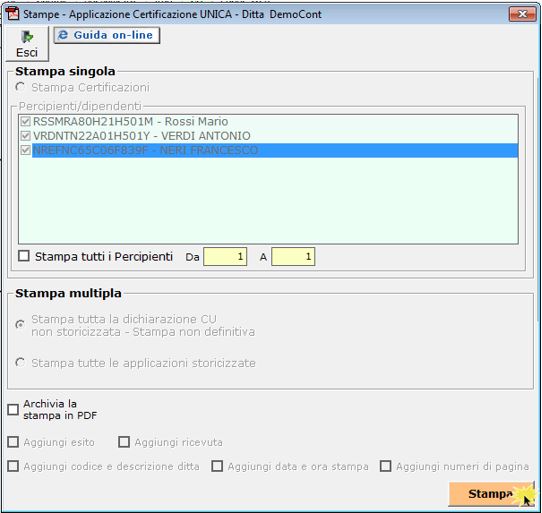This screenshot has width=542, height=513.
Task: Toggle checkbox for VERDI ANTONIO
Action: pyautogui.click(x=26, y=136)
